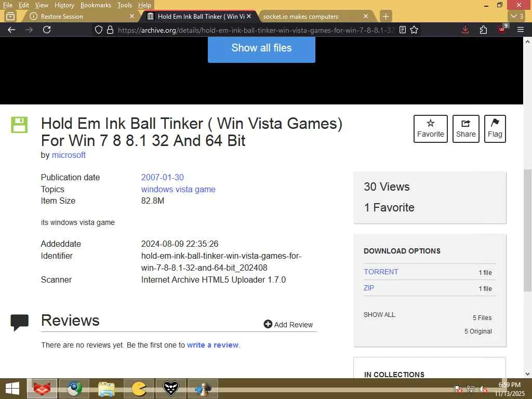Open the windows vista game topic link
This screenshot has height=399, width=532.
178,189
